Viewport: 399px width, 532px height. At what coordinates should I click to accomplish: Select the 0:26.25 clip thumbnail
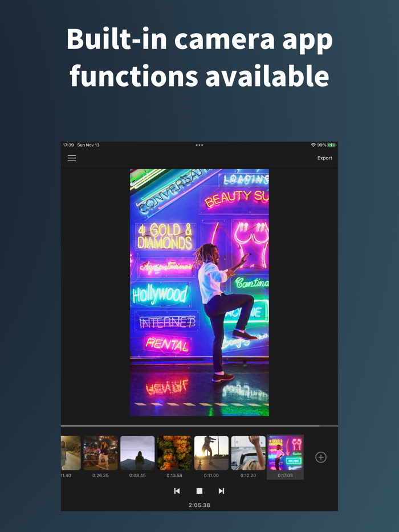click(100, 453)
